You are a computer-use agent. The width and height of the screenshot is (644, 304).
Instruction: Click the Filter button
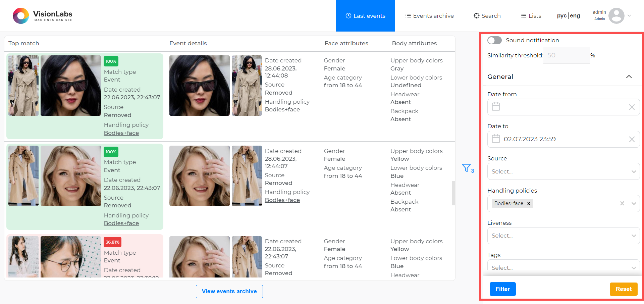point(502,289)
